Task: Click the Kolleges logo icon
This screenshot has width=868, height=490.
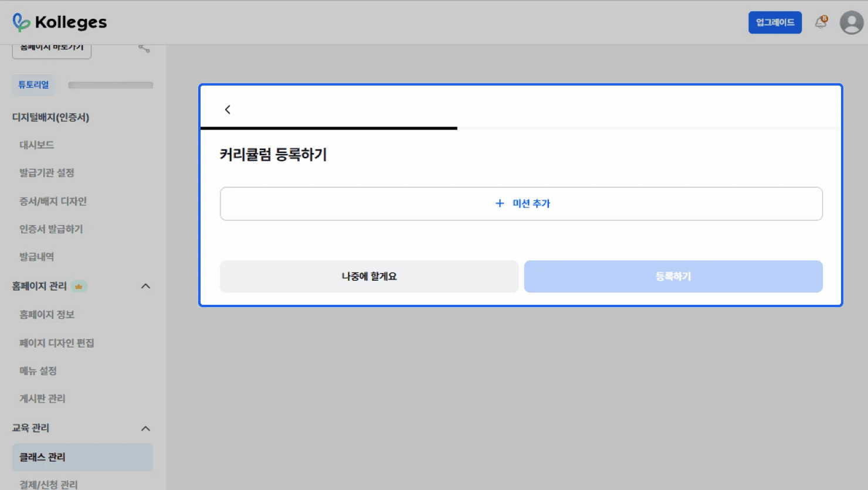Action: pos(21,22)
